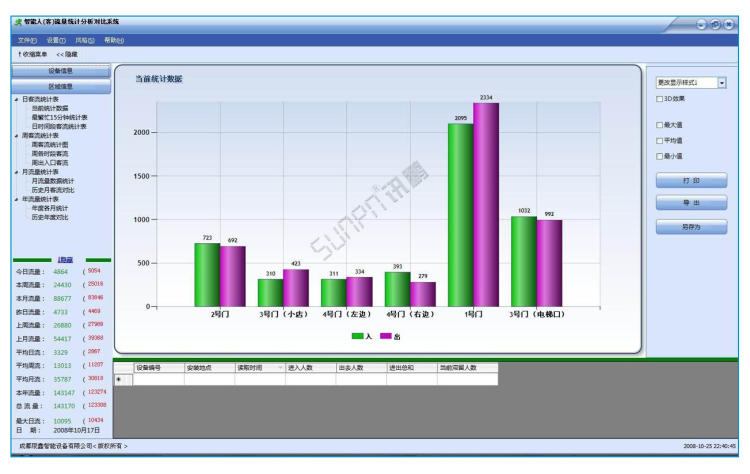Click the 读取时间 column header arrow
The height and width of the screenshot is (474, 750).
pos(280,368)
